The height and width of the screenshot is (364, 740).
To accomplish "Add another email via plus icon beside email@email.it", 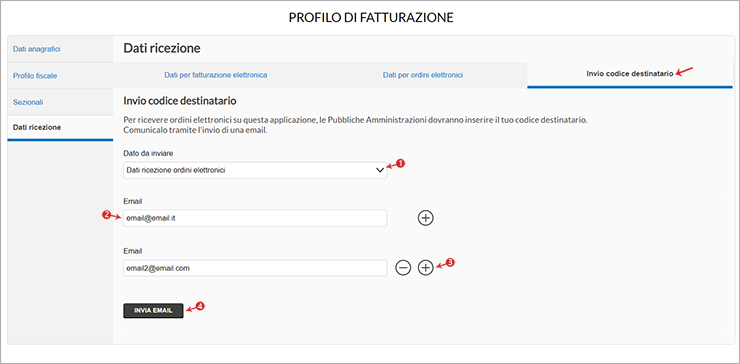I will [426, 218].
